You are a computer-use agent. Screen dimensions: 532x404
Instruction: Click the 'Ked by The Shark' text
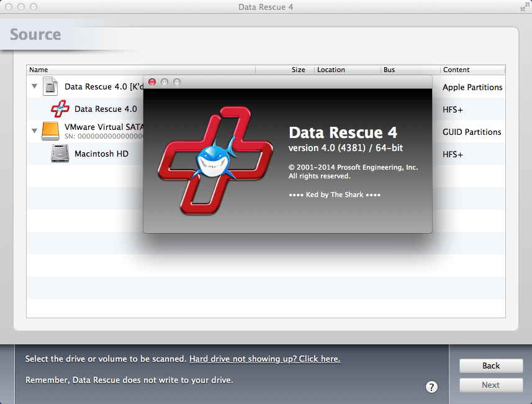click(335, 195)
